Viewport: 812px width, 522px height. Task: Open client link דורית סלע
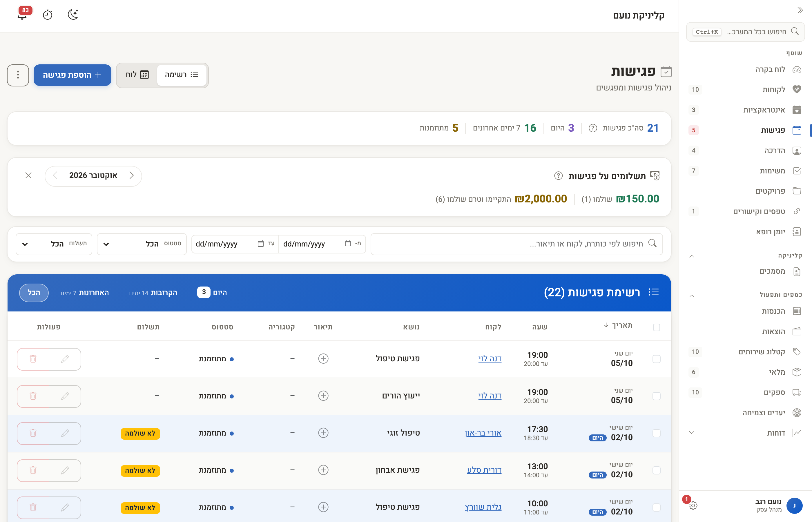point(484,470)
